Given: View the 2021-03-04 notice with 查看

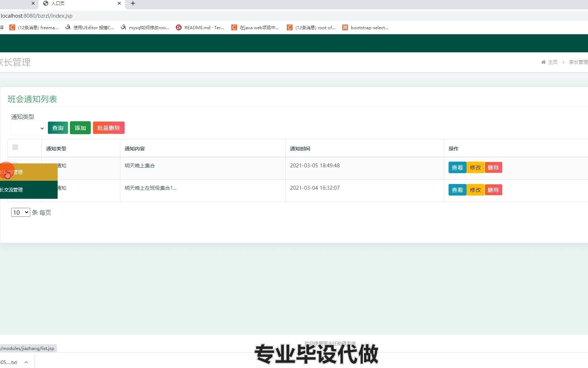Looking at the screenshot, I should point(457,190).
